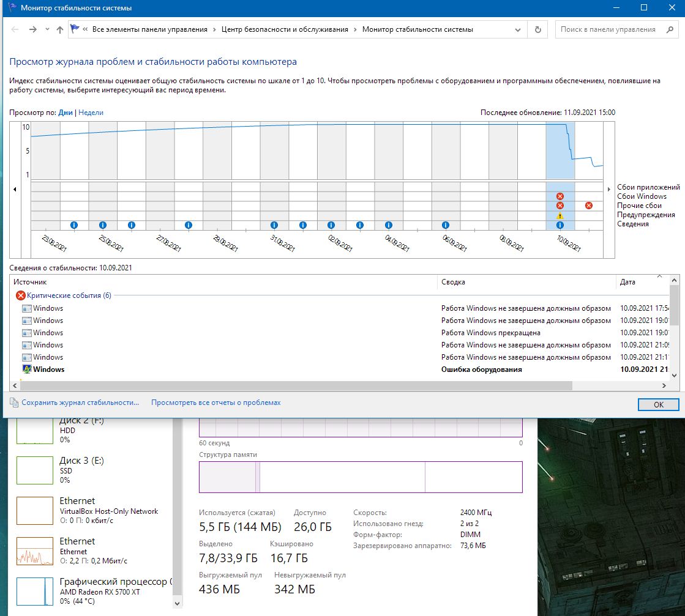The image size is (685, 616).
Task: Collapse the Критические события group
Action: click(x=69, y=295)
